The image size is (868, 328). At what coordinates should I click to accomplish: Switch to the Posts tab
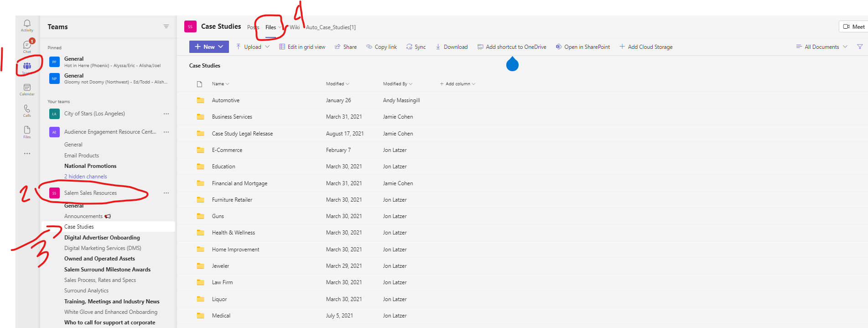[x=253, y=27]
